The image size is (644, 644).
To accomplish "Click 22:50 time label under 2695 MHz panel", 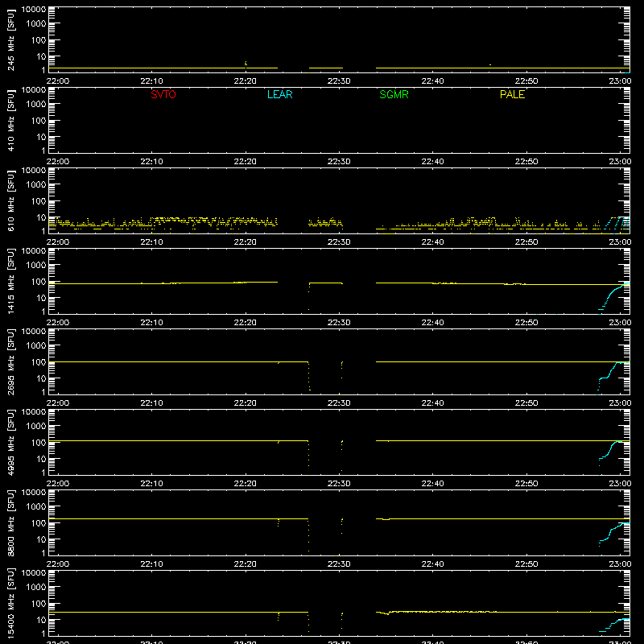I will tap(526, 403).
